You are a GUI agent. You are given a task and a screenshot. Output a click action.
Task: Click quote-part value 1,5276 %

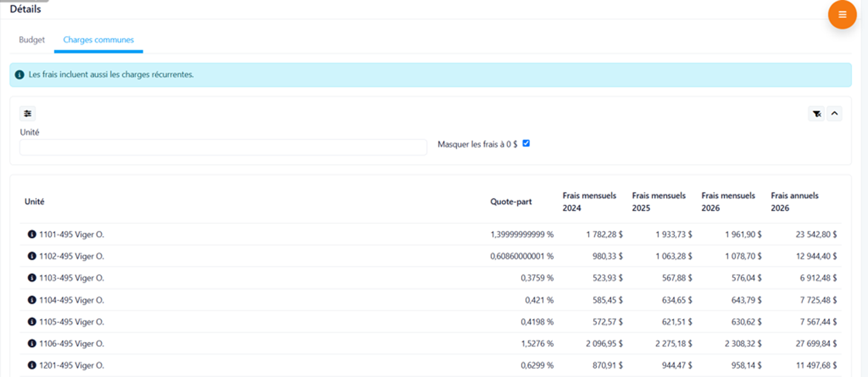pyautogui.click(x=536, y=344)
